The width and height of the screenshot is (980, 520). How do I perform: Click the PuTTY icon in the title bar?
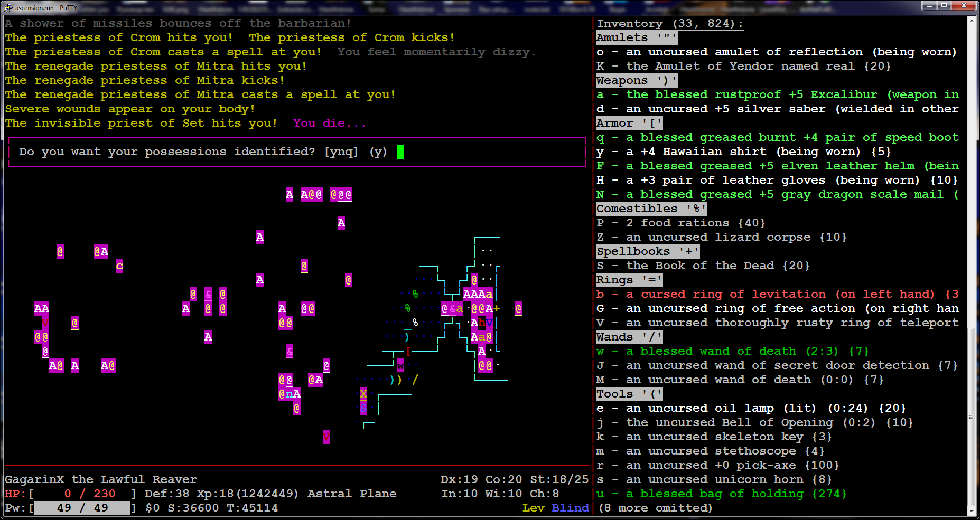(x=8, y=7)
